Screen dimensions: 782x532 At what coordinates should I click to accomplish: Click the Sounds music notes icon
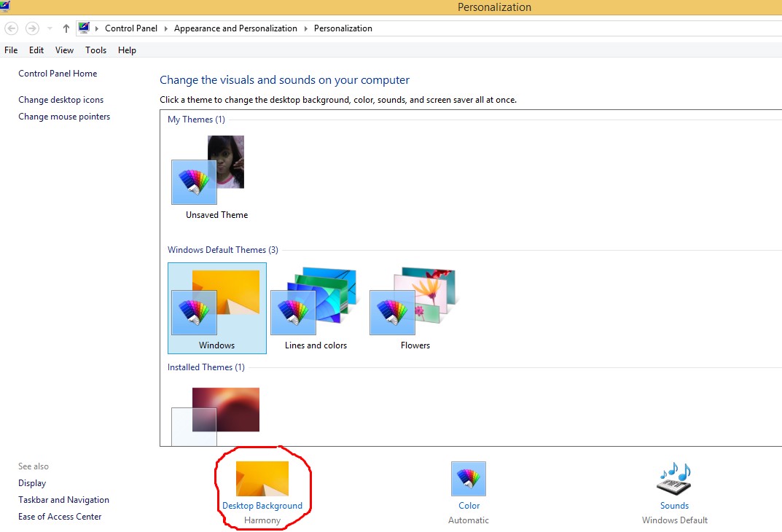(x=674, y=479)
